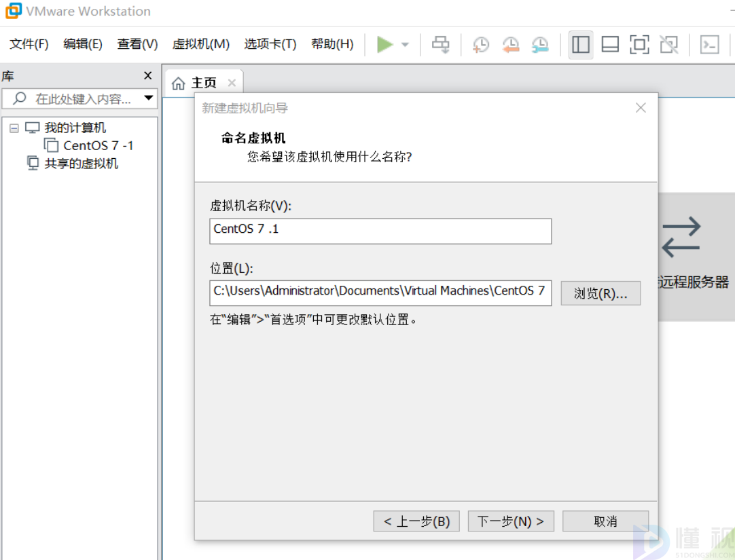This screenshot has height=560, width=735.
Task: Click the 下一步(N) > button
Action: point(511,521)
